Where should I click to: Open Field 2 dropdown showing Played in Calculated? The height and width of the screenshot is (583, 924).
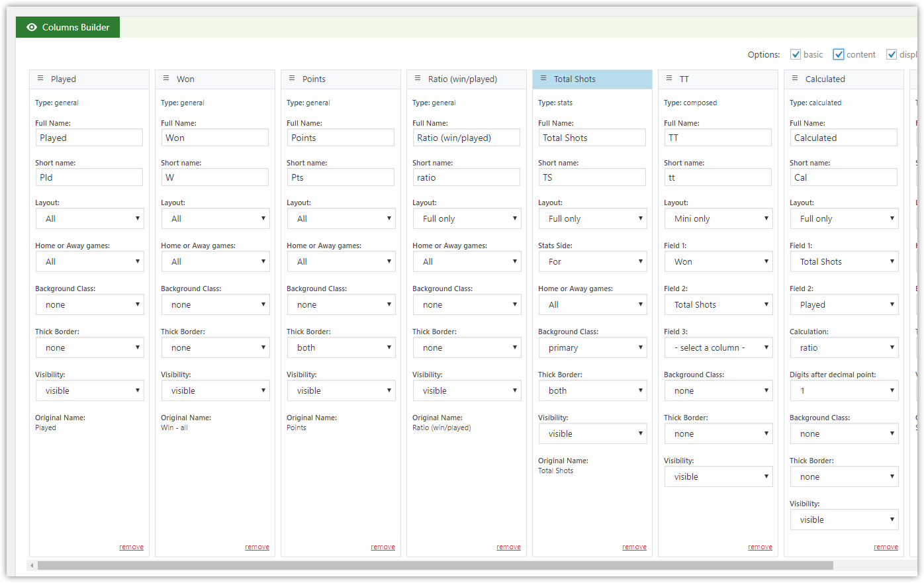(x=845, y=304)
